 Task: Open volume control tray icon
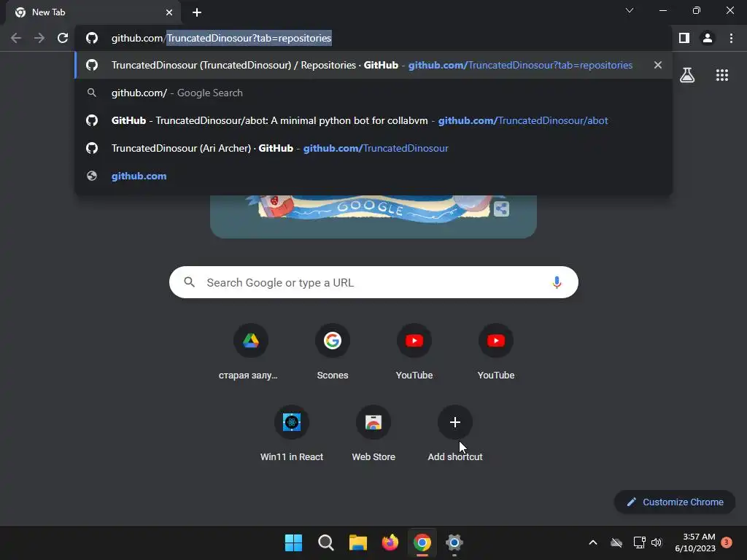tap(657, 542)
